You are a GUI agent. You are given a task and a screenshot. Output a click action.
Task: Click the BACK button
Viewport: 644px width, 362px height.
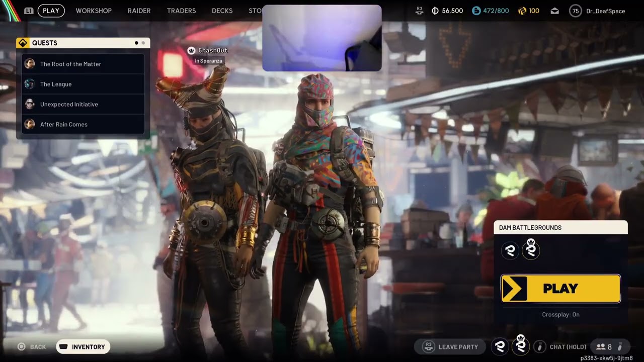pos(32,347)
